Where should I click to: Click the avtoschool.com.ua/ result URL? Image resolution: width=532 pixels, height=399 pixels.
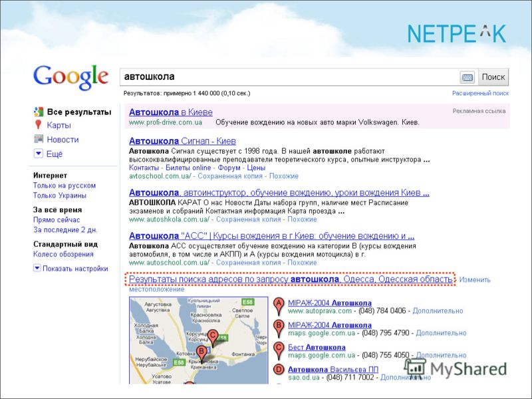(x=160, y=176)
